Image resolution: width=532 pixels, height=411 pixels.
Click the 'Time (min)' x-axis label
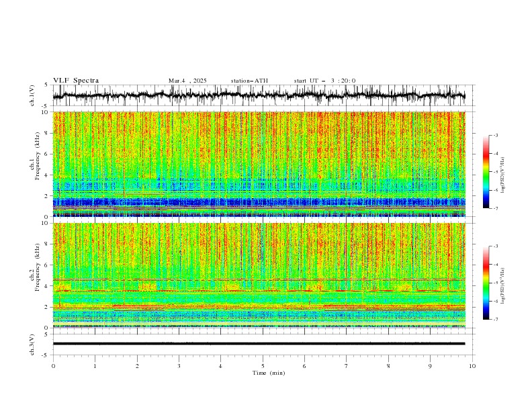269,373
